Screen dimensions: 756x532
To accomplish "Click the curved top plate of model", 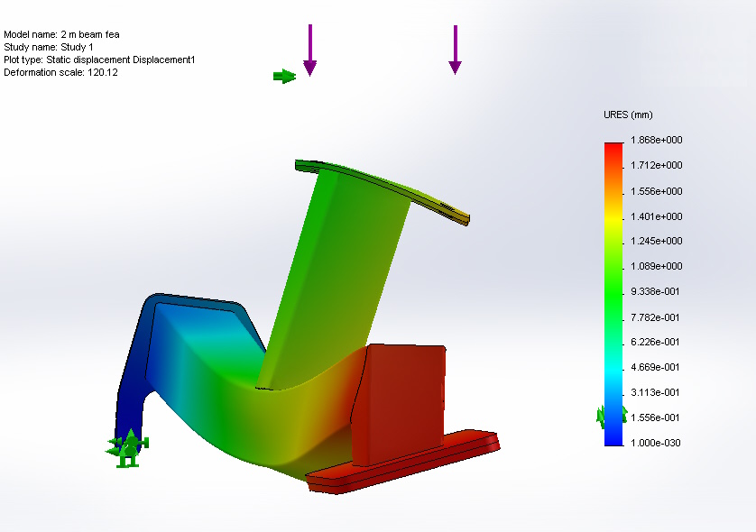I will tap(388, 187).
